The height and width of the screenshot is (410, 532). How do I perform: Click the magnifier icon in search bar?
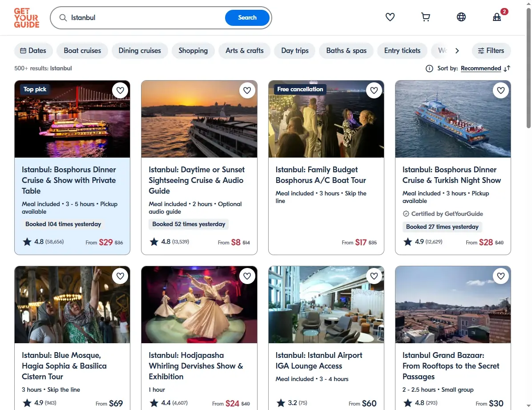pyautogui.click(x=63, y=18)
